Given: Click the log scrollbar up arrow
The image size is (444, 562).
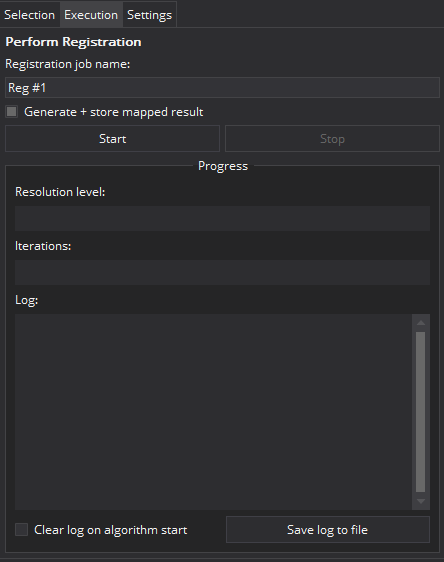Looking at the screenshot, I should coord(421,323).
